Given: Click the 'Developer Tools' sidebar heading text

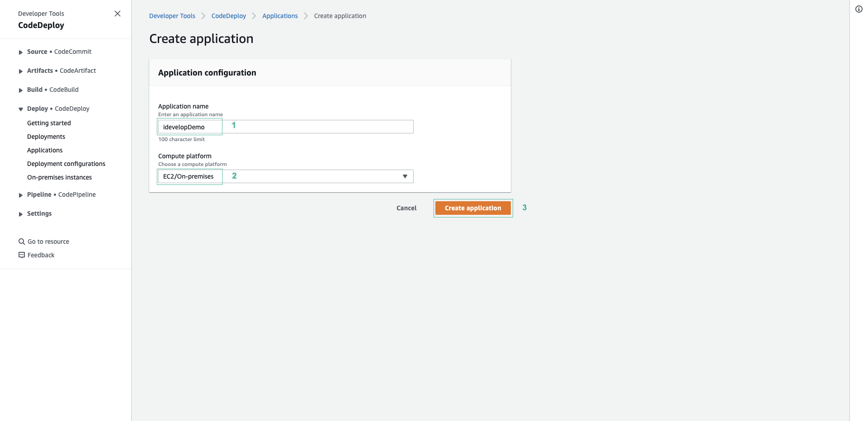Looking at the screenshot, I should (41, 14).
